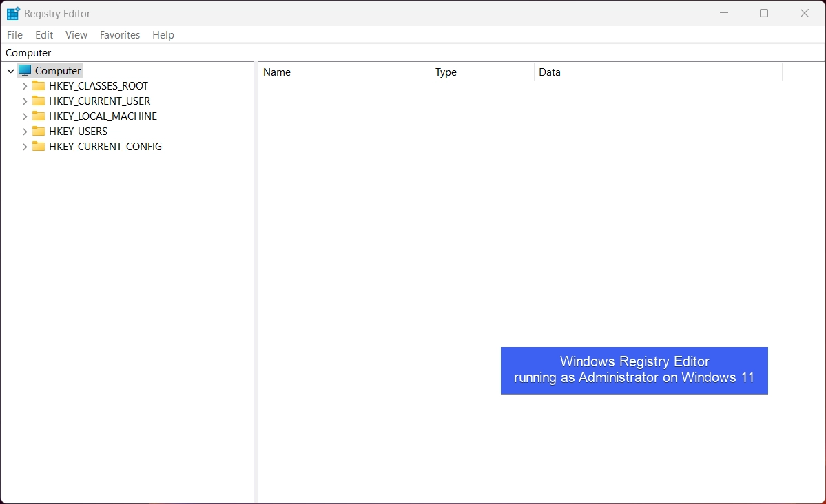Image resolution: width=826 pixels, height=504 pixels.
Task: Sort by the Data column header
Action: pyautogui.click(x=659, y=72)
